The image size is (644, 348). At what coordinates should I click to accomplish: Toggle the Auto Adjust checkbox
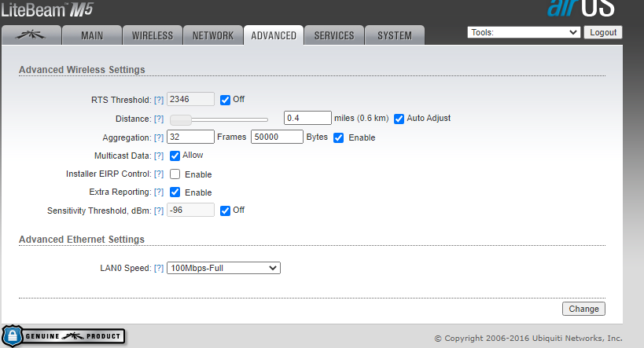coord(399,119)
